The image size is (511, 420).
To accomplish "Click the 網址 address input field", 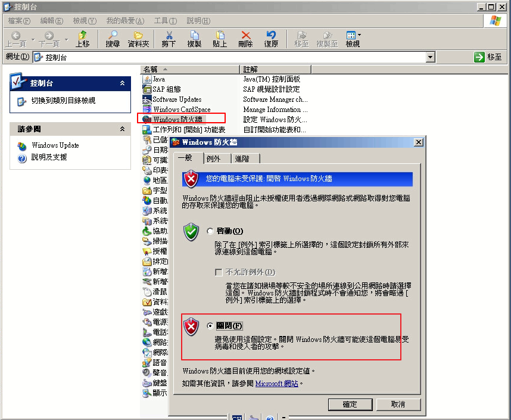I will coord(230,57).
